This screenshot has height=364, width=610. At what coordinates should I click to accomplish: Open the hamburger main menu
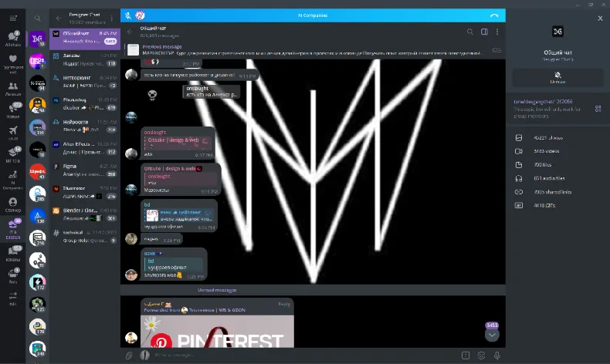click(x=13, y=18)
